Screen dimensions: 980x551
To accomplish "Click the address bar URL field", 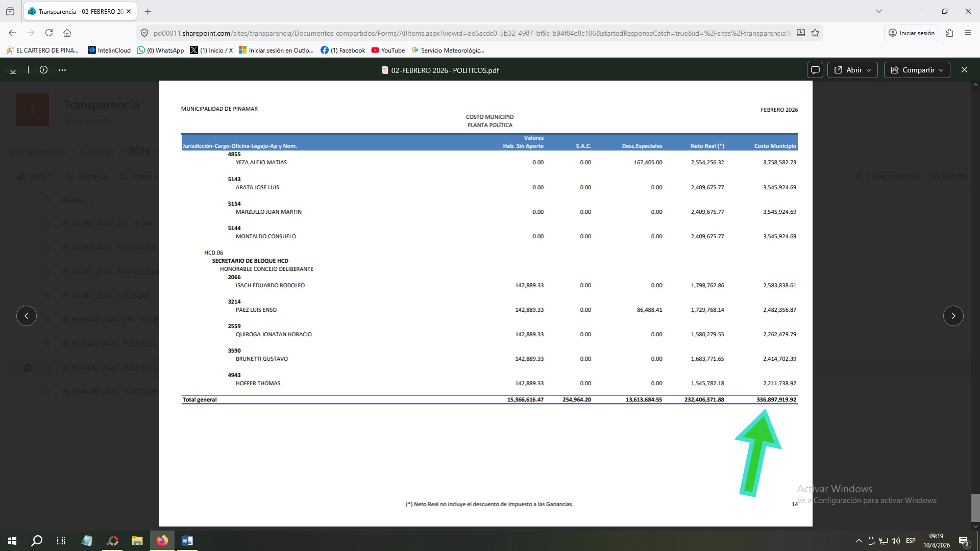I will pyautogui.click(x=459, y=33).
